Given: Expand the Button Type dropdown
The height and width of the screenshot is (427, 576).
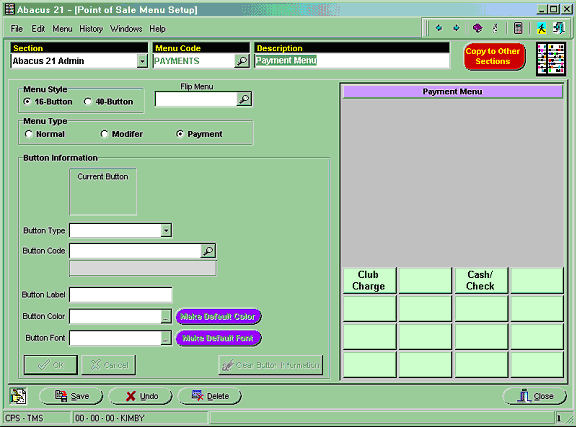Looking at the screenshot, I should point(166,230).
